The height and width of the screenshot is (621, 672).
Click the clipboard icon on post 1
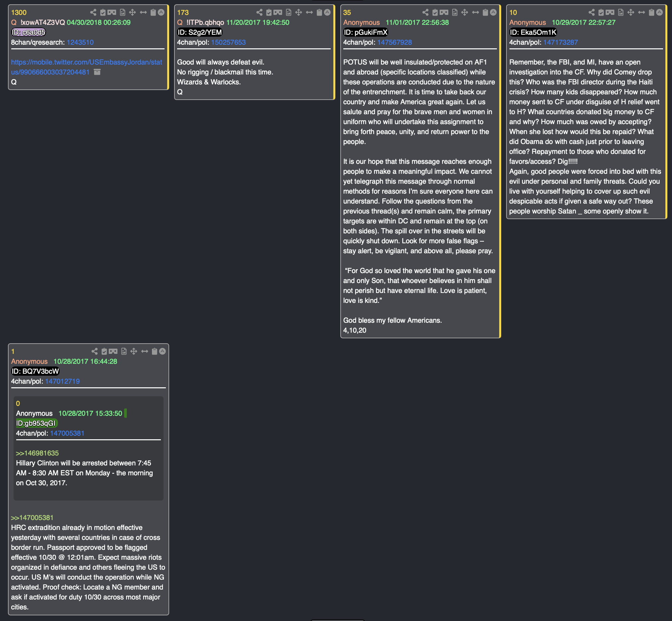click(x=155, y=351)
